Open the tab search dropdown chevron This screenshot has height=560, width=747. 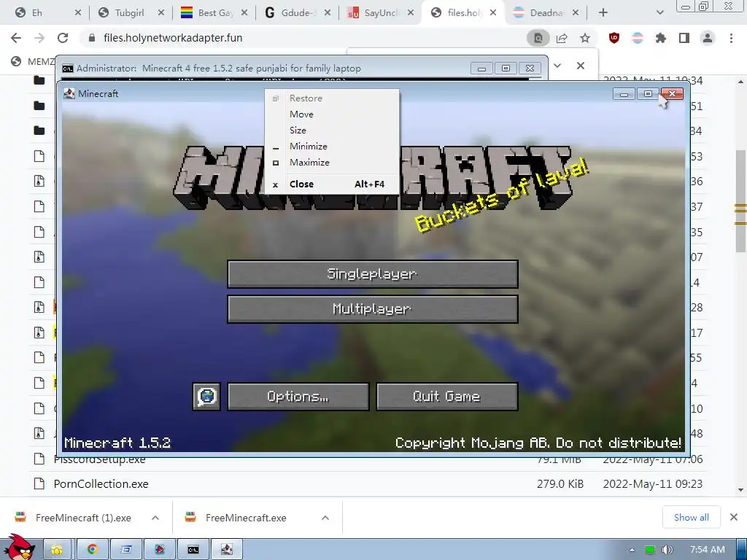tap(659, 13)
